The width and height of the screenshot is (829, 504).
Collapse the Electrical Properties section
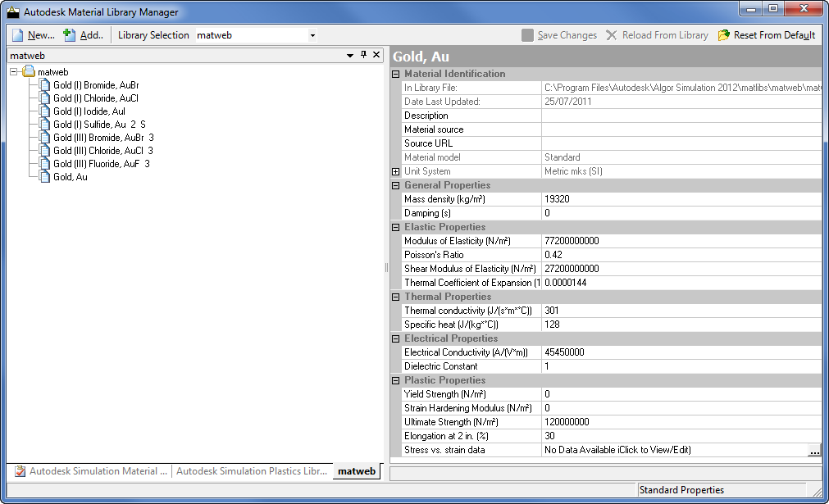pyautogui.click(x=395, y=338)
